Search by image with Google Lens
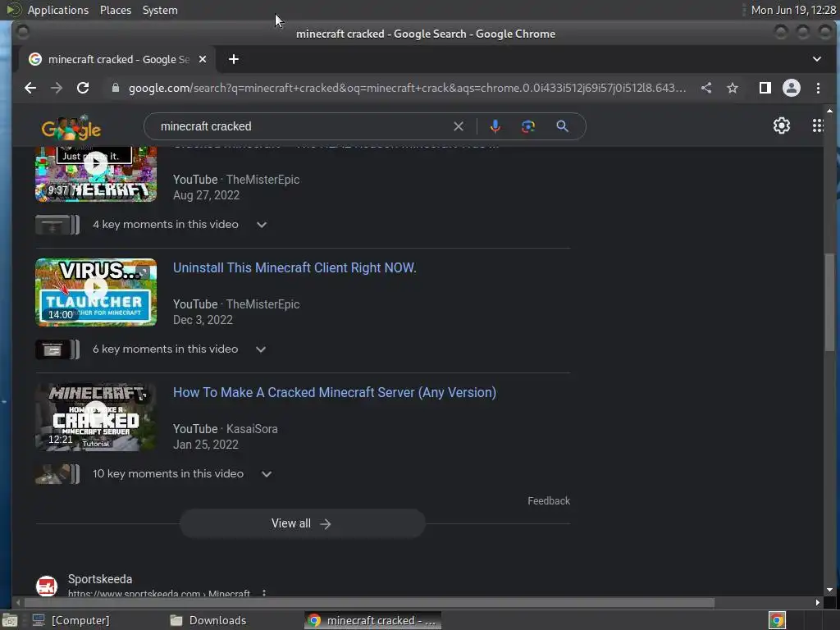Image resolution: width=840 pixels, height=630 pixels. 528,126
